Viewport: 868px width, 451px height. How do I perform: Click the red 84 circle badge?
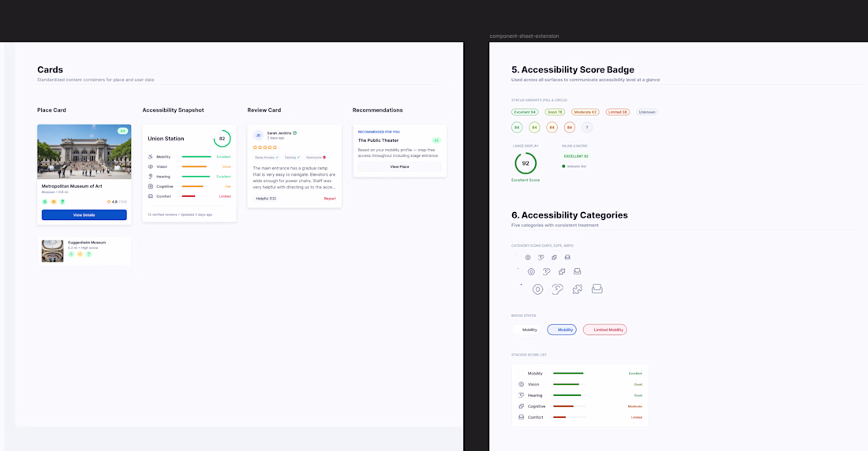(570, 127)
